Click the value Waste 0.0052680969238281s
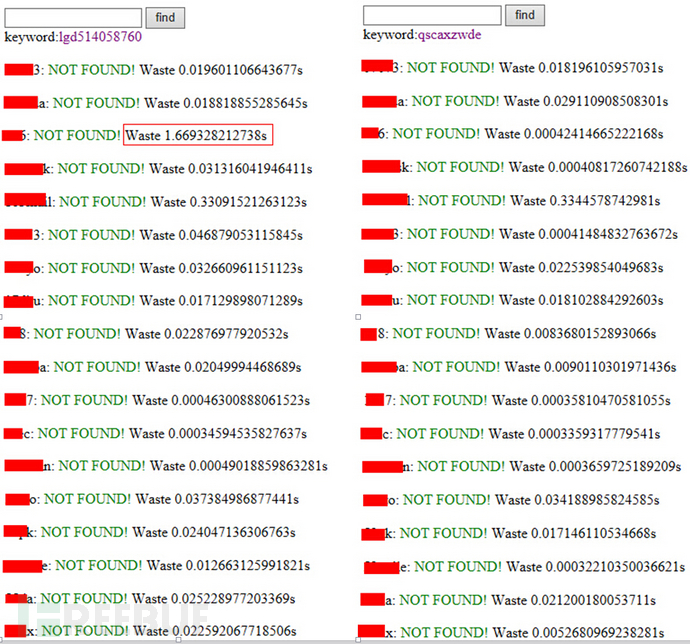 (578, 633)
